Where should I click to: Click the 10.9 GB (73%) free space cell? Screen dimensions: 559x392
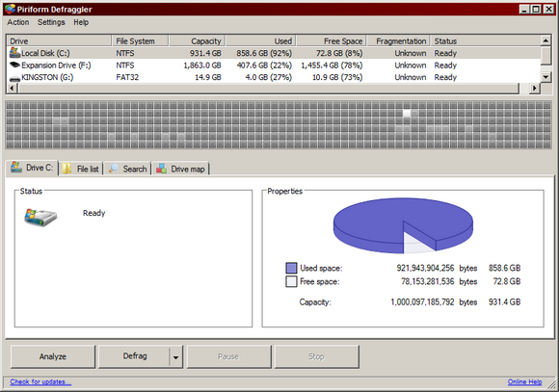[337, 77]
